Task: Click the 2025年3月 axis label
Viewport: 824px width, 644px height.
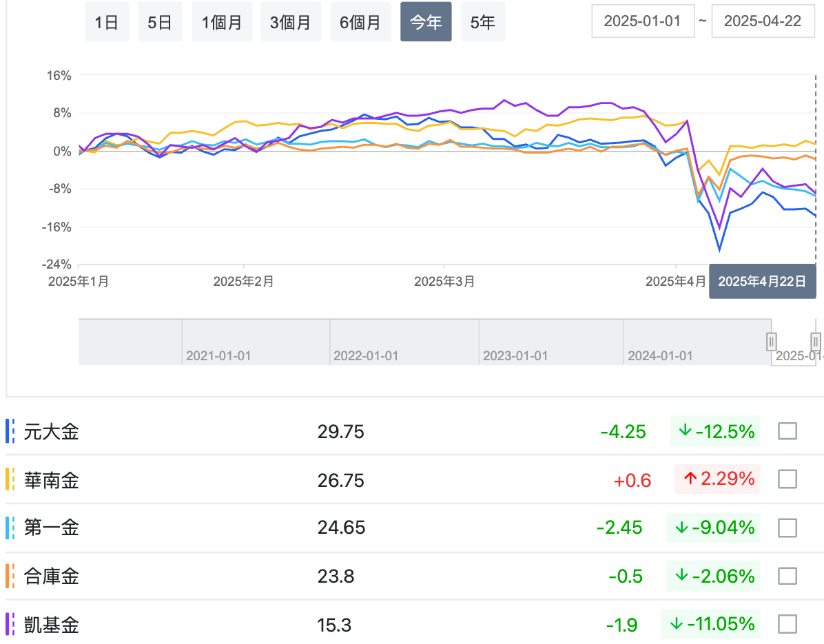Action: [x=444, y=282]
